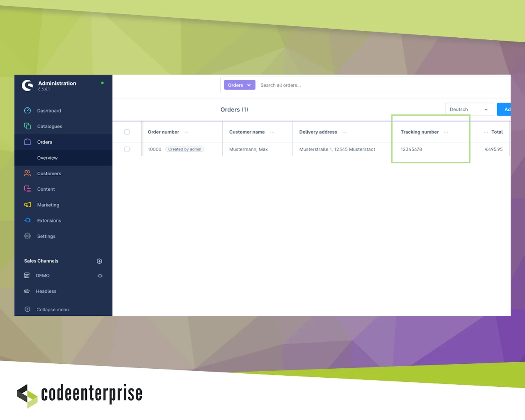The height and width of the screenshot is (420, 525).
Task: Click the Add new Sales Channel button
Action: [100, 261]
